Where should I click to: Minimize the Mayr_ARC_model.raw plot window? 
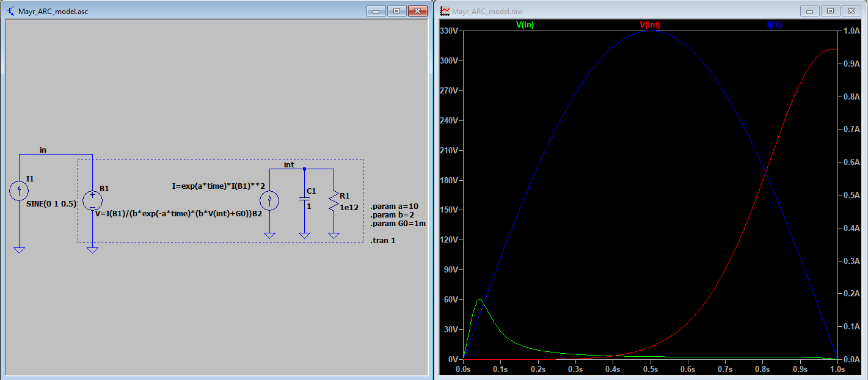(x=810, y=11)
